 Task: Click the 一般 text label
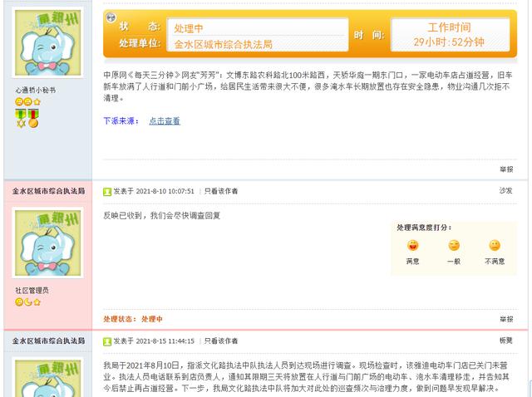pos(454,262)
